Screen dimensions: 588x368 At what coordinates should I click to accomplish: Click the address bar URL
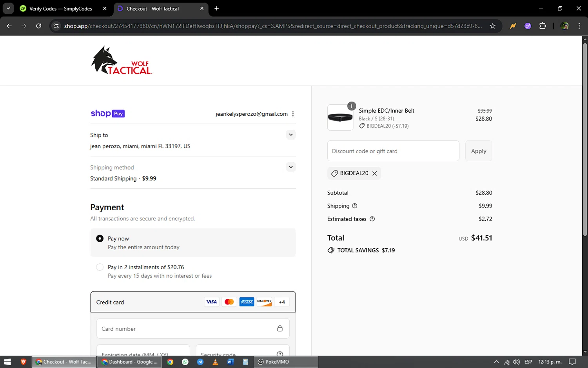(273, 26)
